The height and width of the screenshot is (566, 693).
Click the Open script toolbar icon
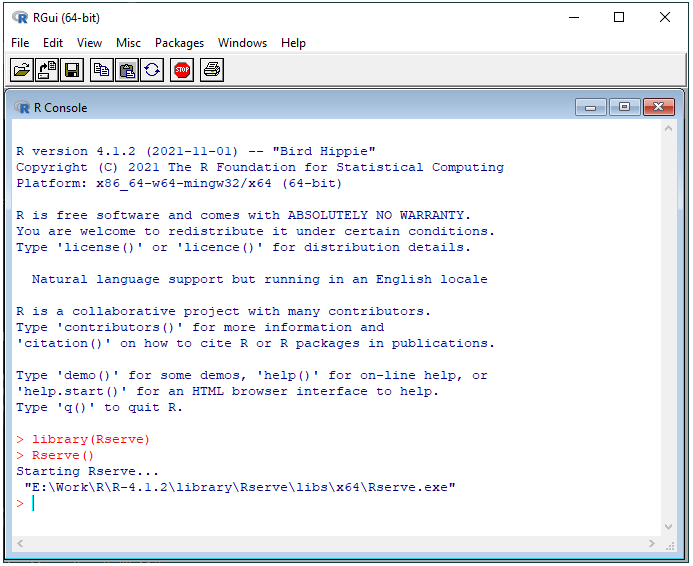pyautogui.click(x=21, y=70)
